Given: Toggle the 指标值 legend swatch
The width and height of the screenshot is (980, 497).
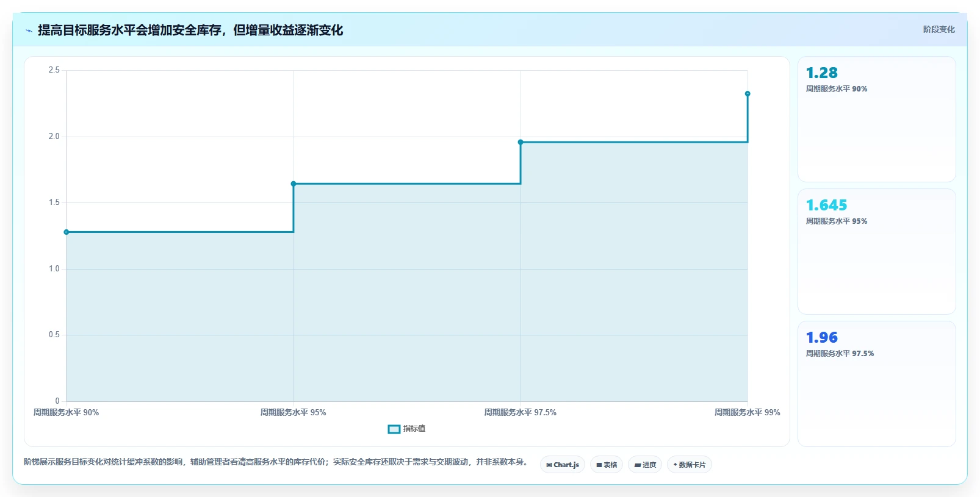Looking at the screenshot, I should tap(394, 429).
